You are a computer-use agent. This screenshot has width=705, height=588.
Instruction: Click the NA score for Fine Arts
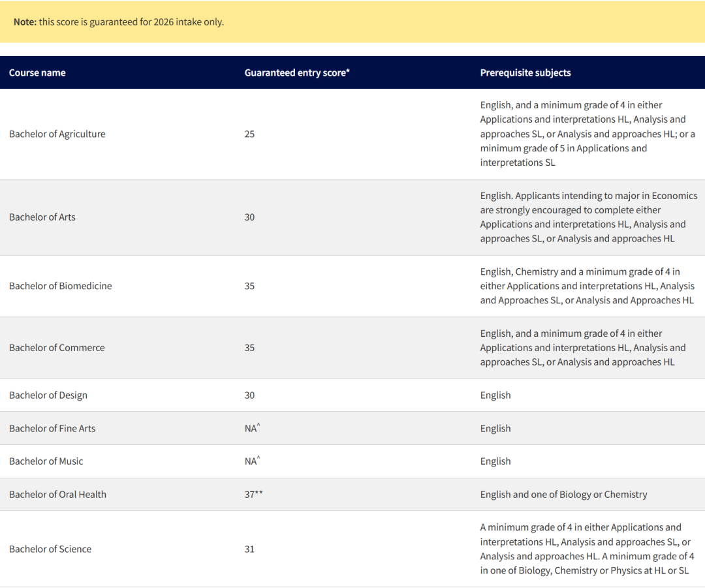(251, 429)
